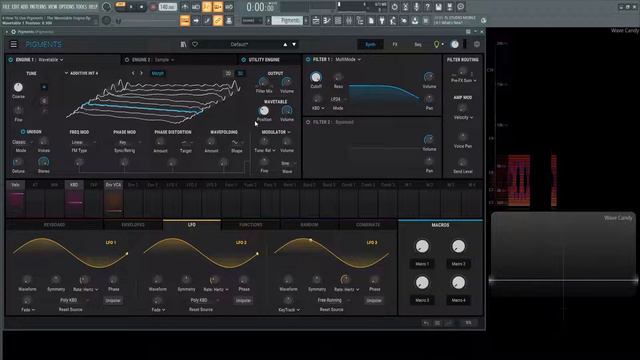Image resolution: width=640 pixels, height=360 pixels.
Task: Click the Default preset name
Action: point(239,44)
